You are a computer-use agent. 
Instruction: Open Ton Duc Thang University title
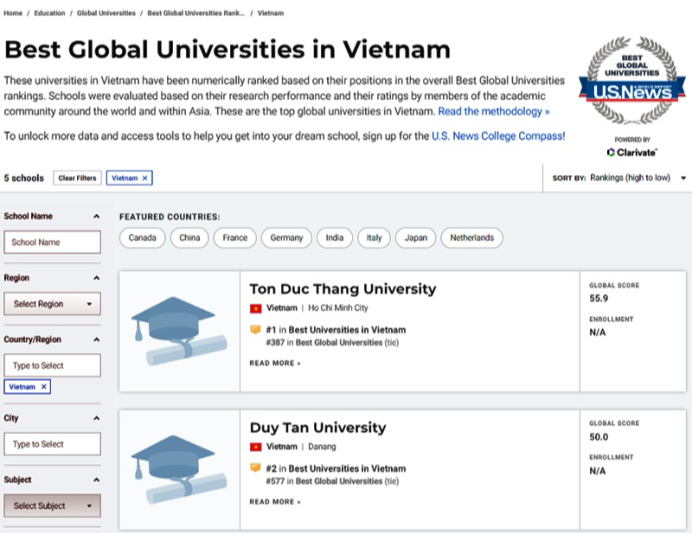(343, 289)
